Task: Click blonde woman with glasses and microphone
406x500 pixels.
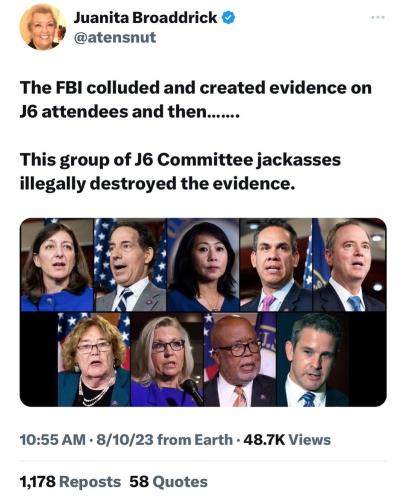Action: 167,359
